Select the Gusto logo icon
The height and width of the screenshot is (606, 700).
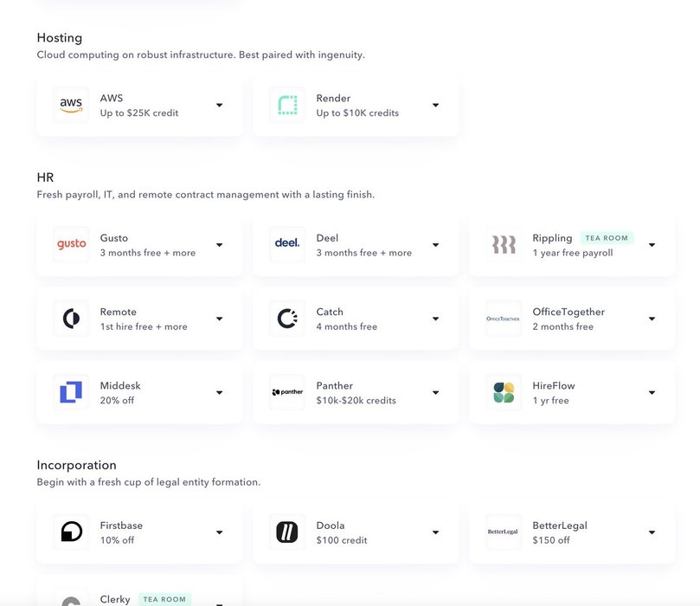[71, 244]
